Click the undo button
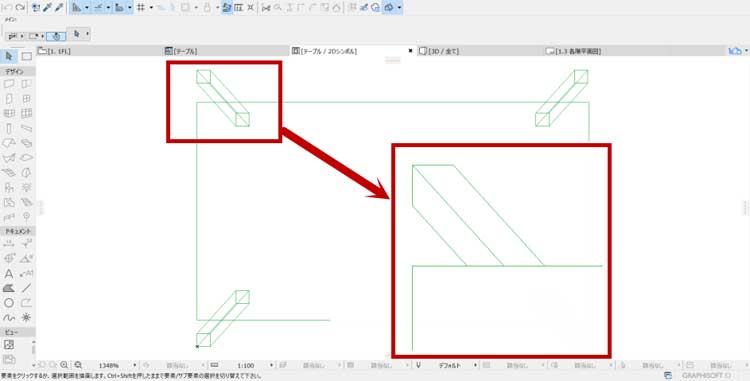The width and height of the screenshot is (750, 381). [8, 8]
